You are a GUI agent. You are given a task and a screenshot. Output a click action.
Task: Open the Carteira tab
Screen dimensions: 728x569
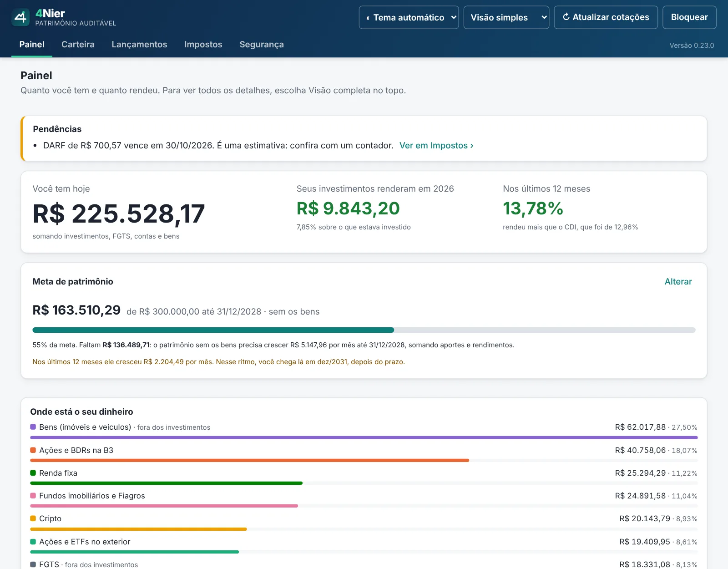coord(78,45)
